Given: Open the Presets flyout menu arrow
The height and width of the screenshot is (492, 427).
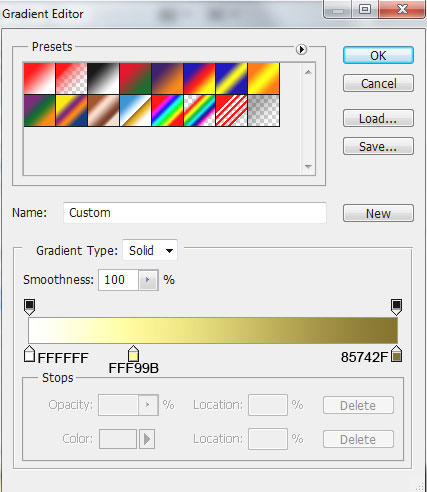Looking at the screenshot, I should pyautogui.click(x=301, y=49).
